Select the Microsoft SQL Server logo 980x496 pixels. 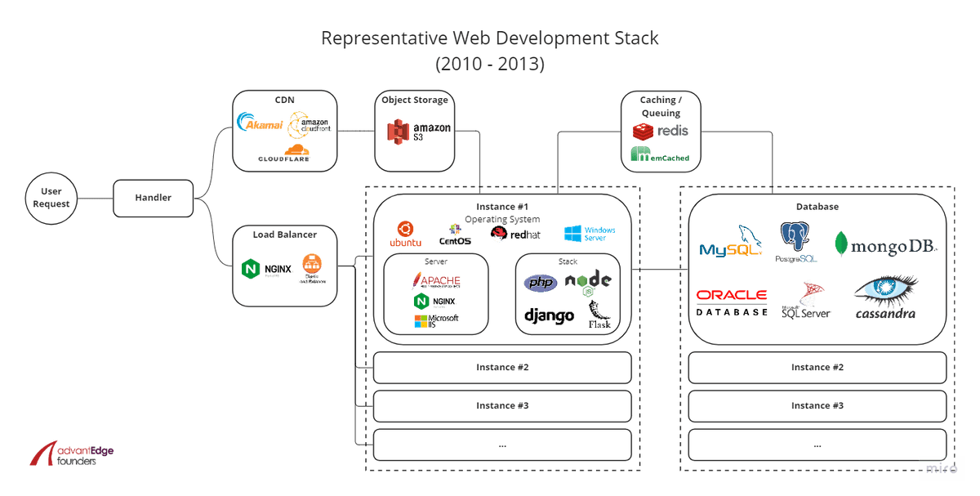click(806, 301)
